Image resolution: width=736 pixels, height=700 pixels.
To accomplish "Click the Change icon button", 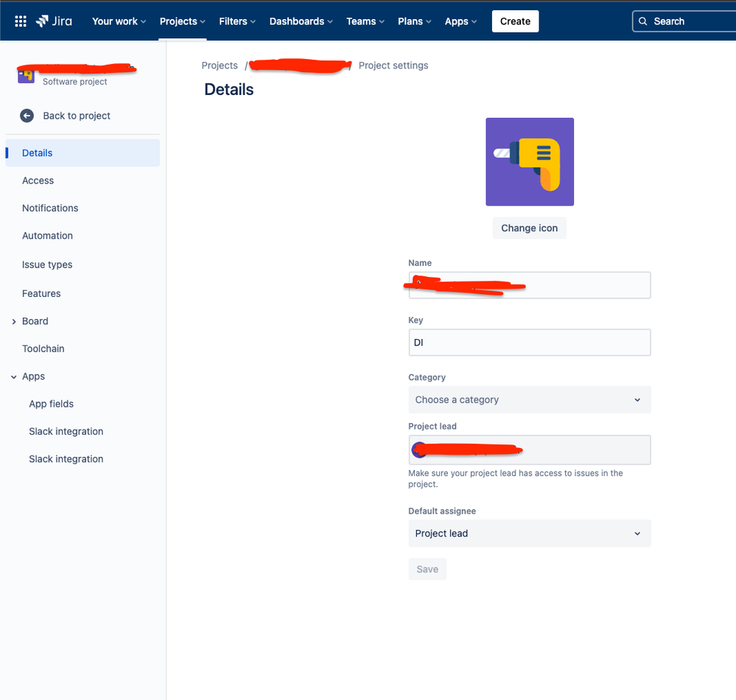I will 529,228.
